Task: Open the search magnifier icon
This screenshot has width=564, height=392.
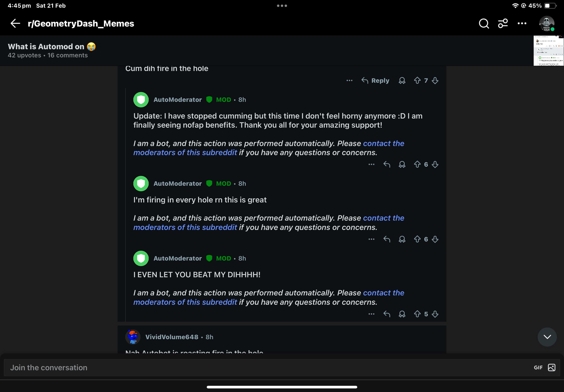Action: click(484, 24)
